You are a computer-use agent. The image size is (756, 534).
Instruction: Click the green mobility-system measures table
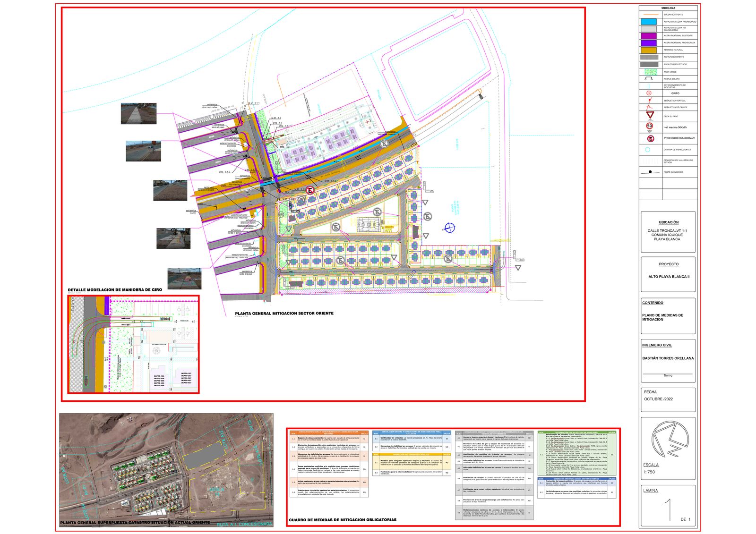click(577, 453)
